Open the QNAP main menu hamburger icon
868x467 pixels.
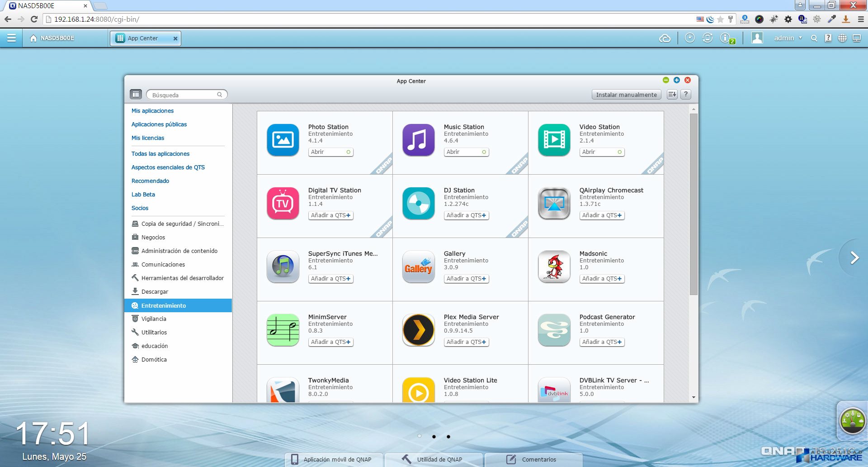pyautogui.click(x=12, y=38)
